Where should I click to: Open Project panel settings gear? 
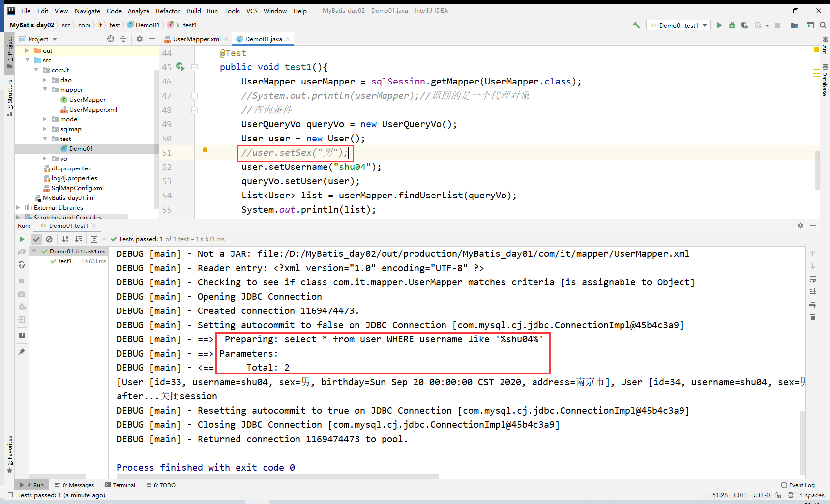point(140,39)
